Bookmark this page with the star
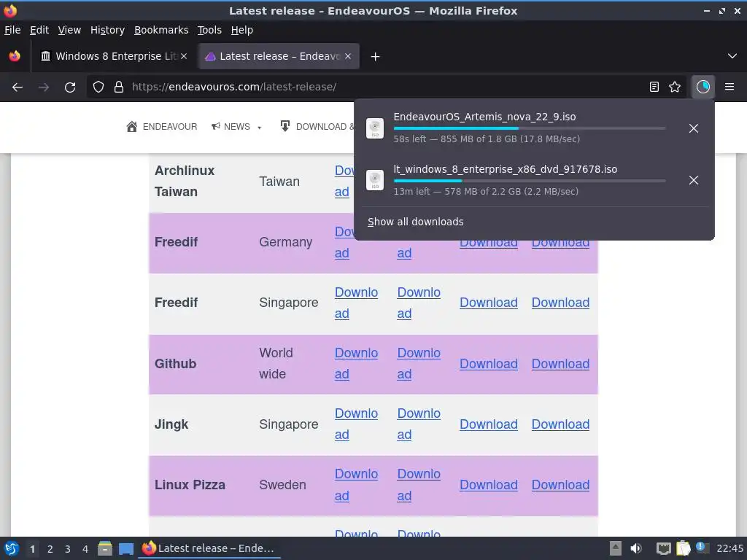 675,87
